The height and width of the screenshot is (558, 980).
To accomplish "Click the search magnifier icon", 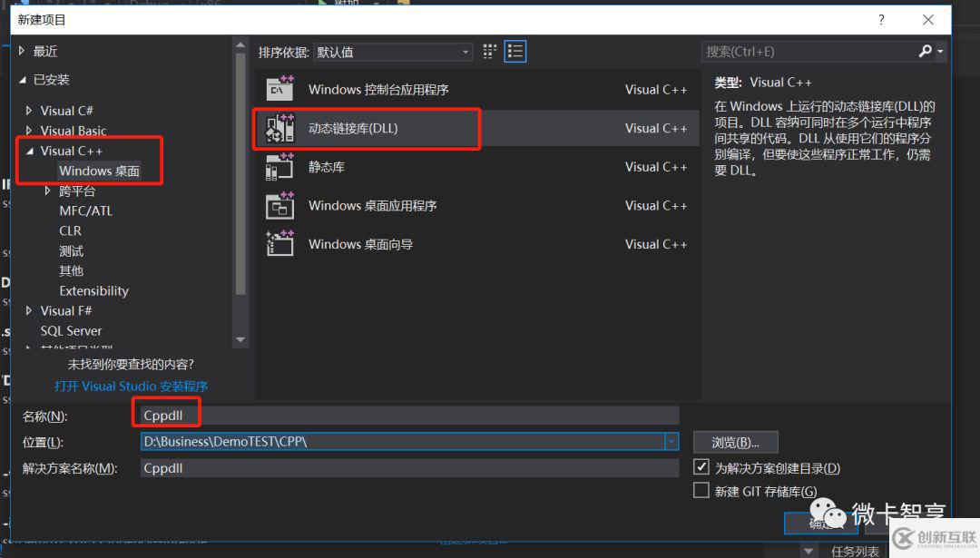I will click(x=925, y=51).
